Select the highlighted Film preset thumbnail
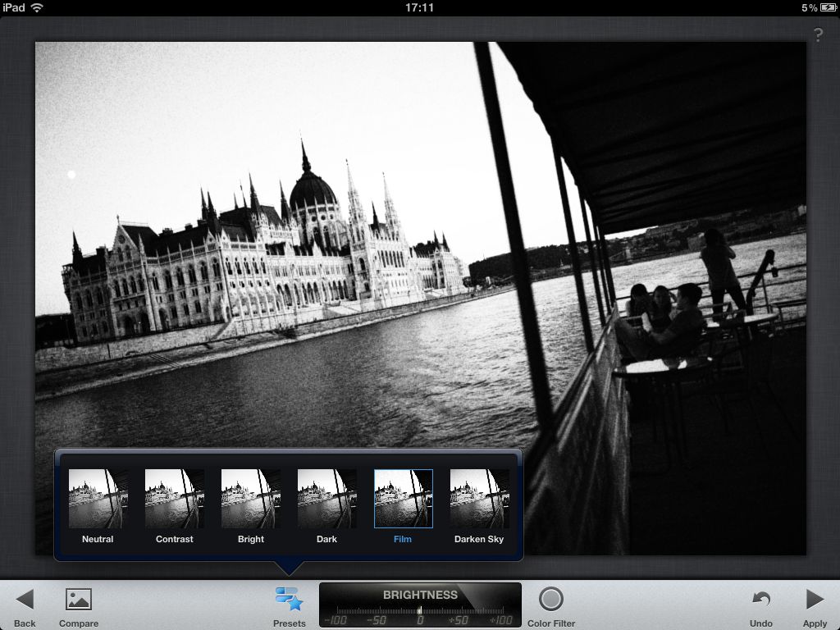 point(403,499)
